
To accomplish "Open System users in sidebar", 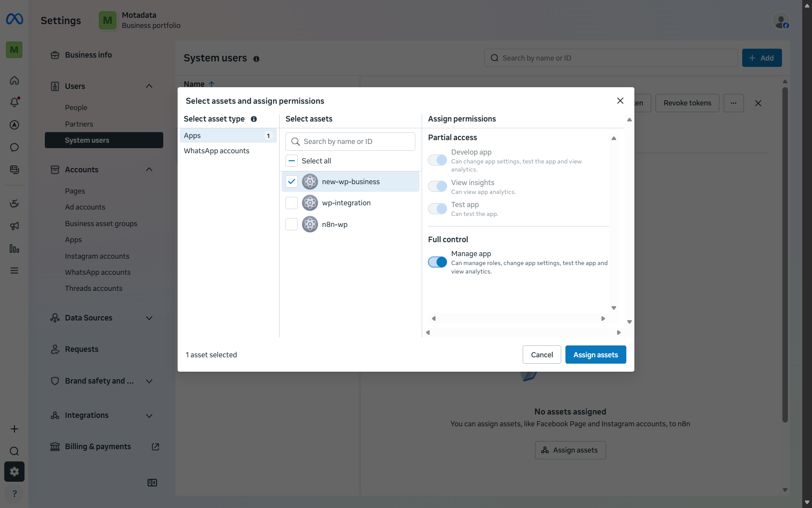I will coord(104,140).
